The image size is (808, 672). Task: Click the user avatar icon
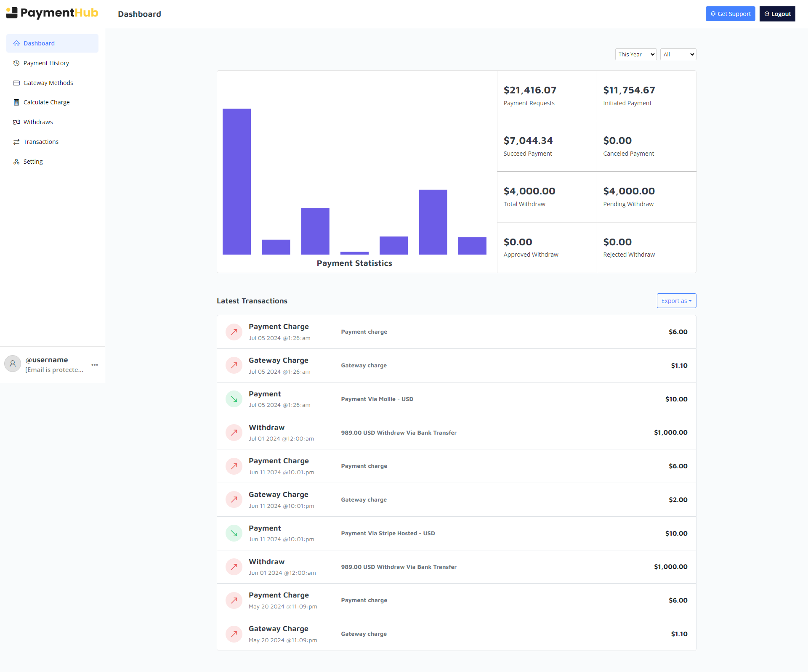13,364
